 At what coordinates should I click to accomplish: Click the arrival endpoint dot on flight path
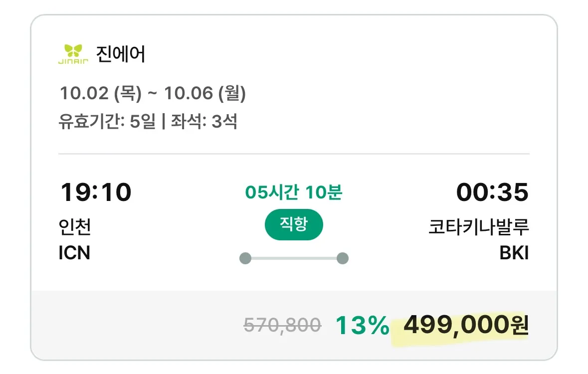click(x=343, y=258)
